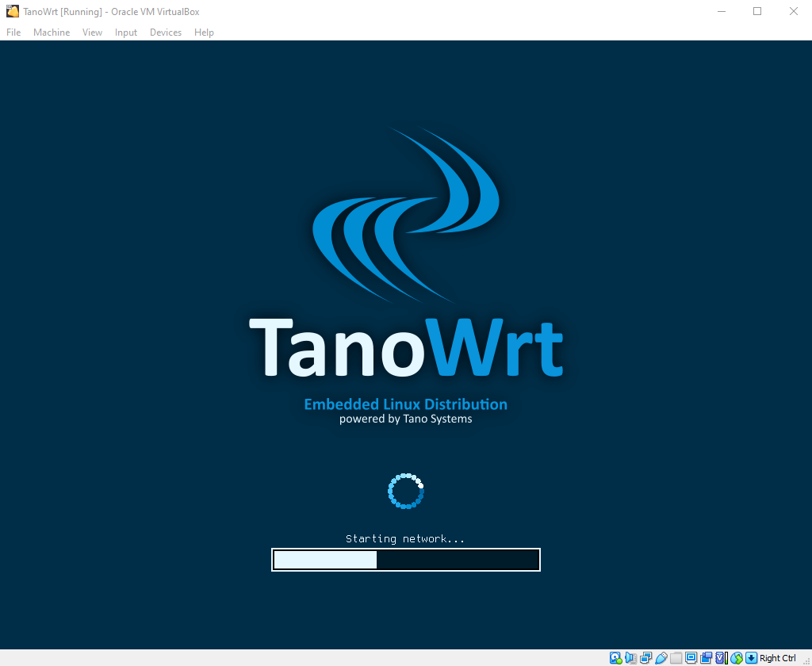Open the Help menu
The width and height of the screenshot is (812, 666).
coord(204,32)
